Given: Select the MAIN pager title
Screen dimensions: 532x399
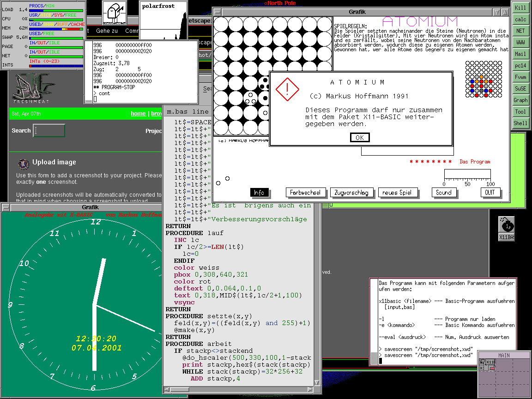Looking at the screenshot, I should pyautogui.click(x=504, y=355).
